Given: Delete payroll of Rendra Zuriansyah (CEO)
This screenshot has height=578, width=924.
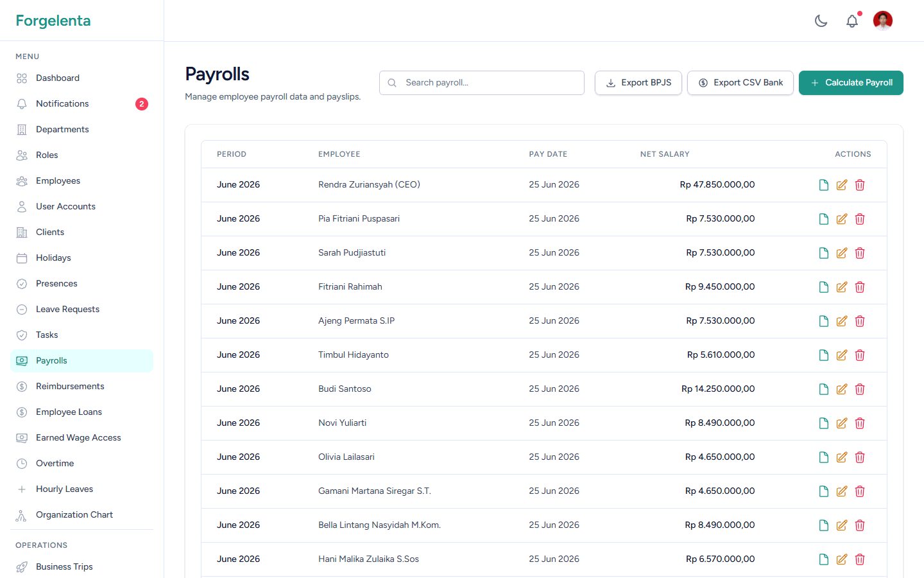Looking at the screenshot, I should pos(860,185).
